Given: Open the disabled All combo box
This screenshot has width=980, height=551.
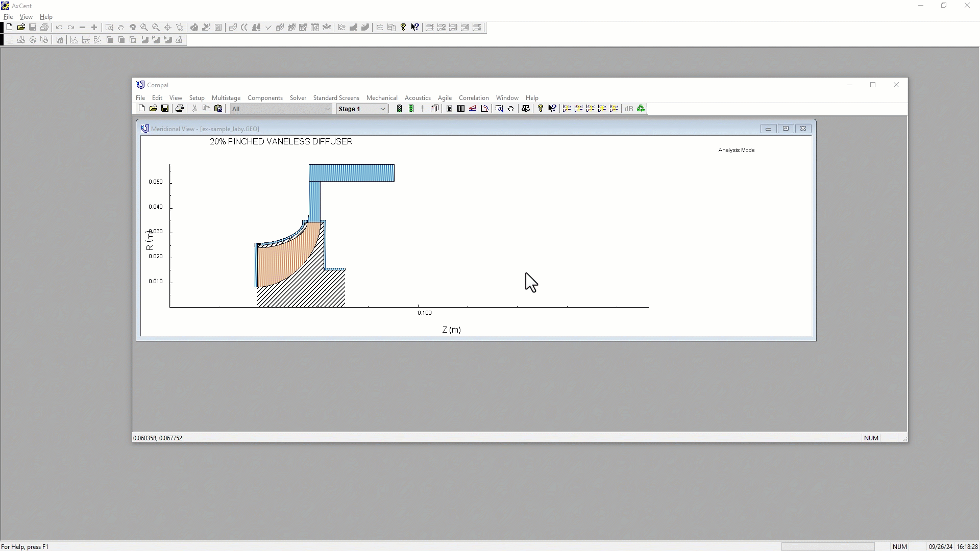Looking at the screenshot, I should tap(327, 109).
